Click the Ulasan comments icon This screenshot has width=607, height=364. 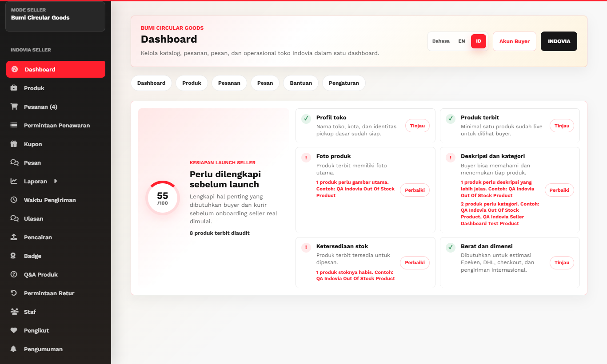pyautogui.click(x=14, y=218)
